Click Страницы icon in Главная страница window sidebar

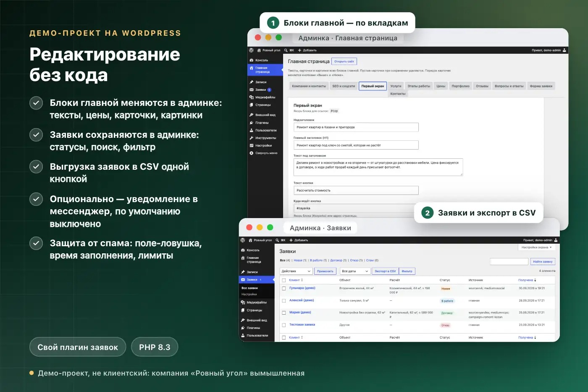coord(251,105)
